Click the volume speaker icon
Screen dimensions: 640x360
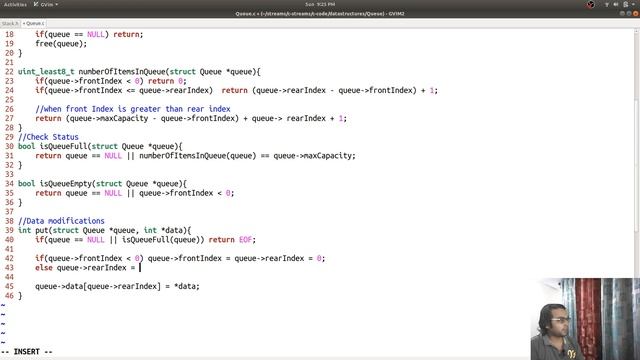(616, 4)
